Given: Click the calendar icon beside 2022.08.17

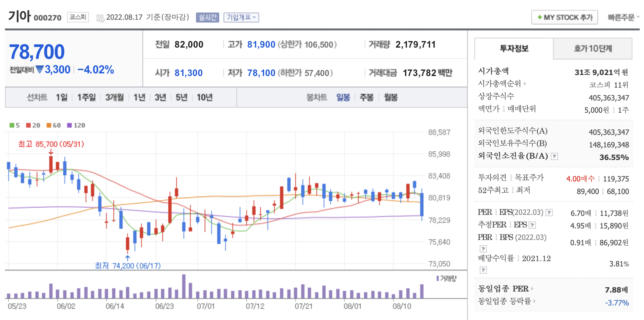Looking at the screenshot, I should click(100, 18).
